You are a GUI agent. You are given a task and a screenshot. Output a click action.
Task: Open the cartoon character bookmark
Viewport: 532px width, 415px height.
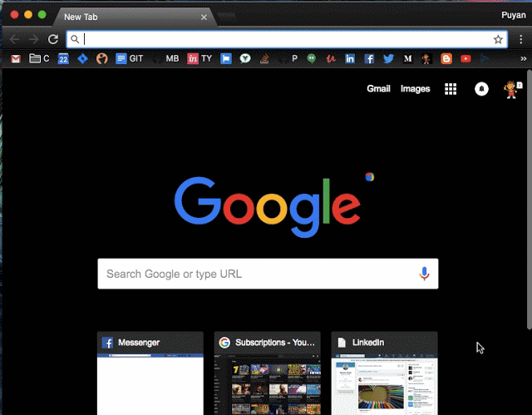point(426,59)
